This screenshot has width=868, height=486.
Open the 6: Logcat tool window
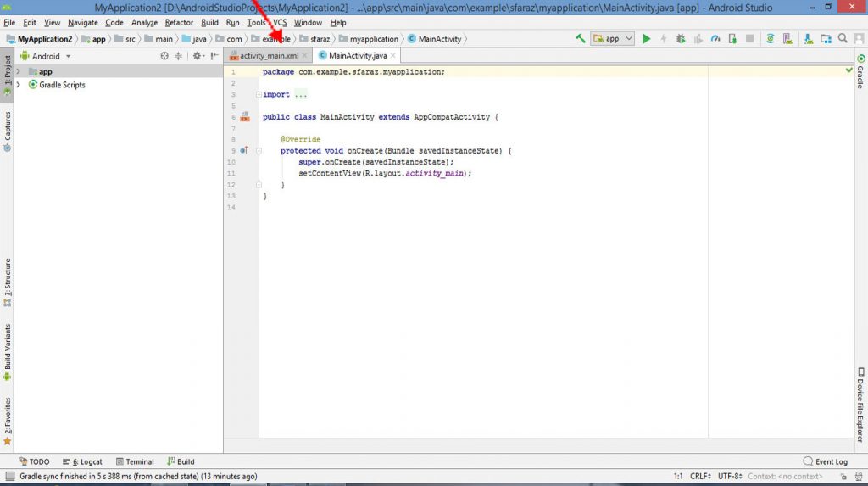pos(82,461)
